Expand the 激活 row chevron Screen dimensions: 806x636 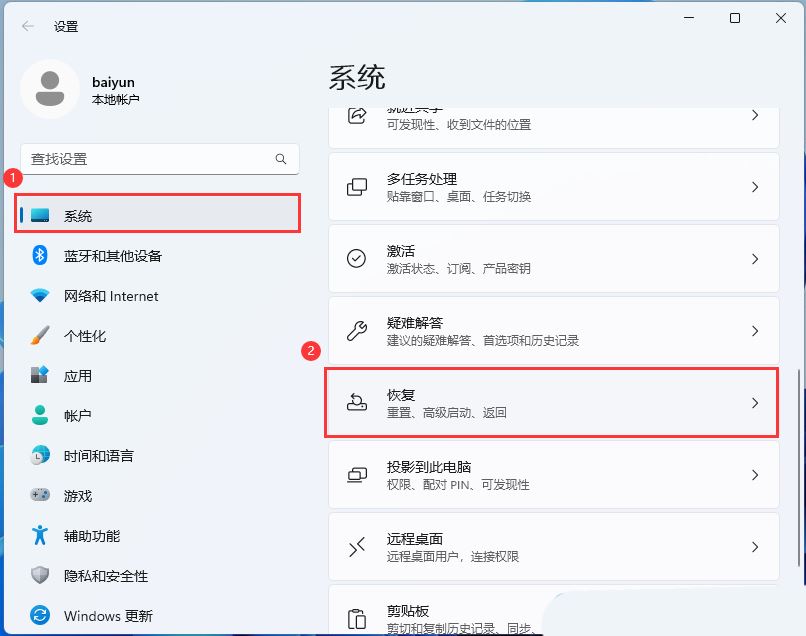pyautogui.click(x=755, y=259)
